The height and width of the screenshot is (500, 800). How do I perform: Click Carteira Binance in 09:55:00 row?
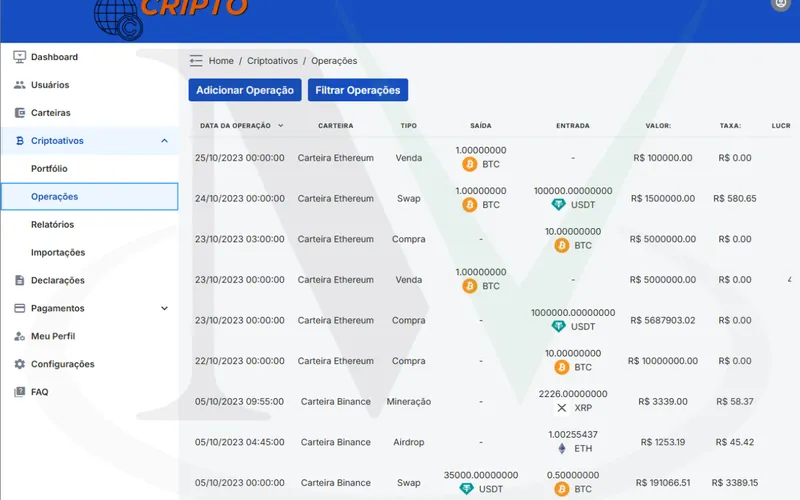(336, 402)
